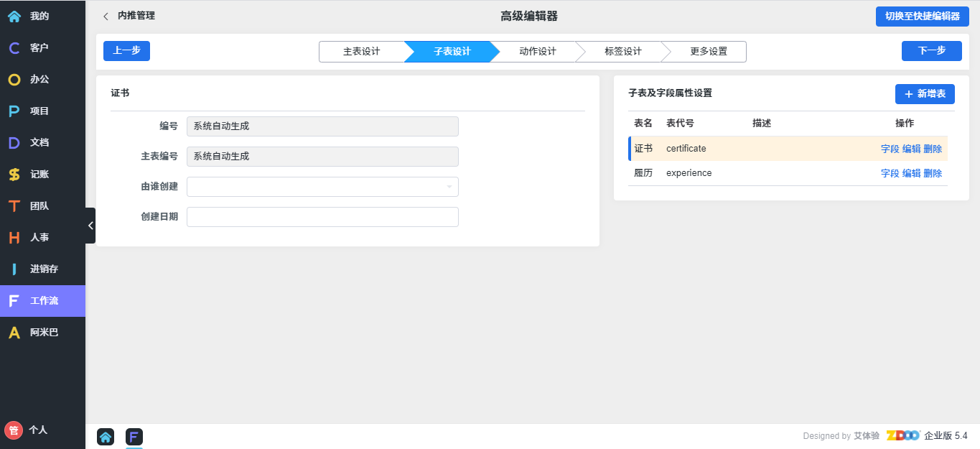This screenshot has height=449, width=980.
Task: Switch to the 标签设计 step tab
Action: pyautogui.click(x=622, y=52)
